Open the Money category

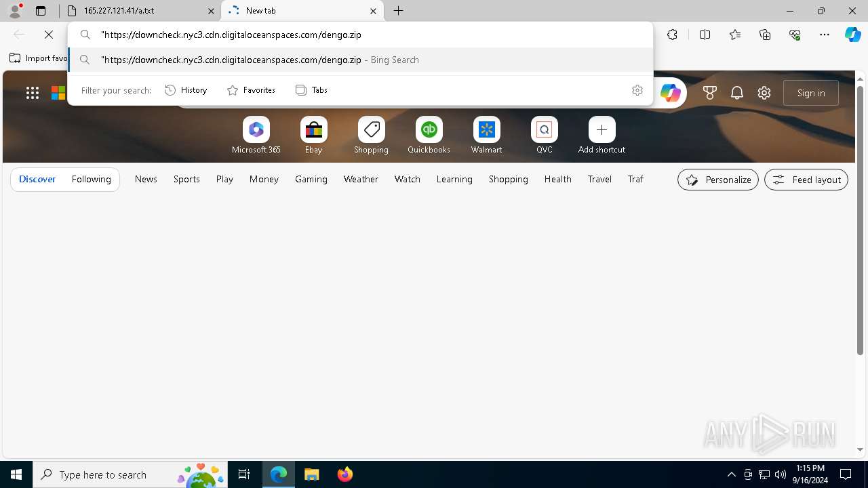point(264,180)
